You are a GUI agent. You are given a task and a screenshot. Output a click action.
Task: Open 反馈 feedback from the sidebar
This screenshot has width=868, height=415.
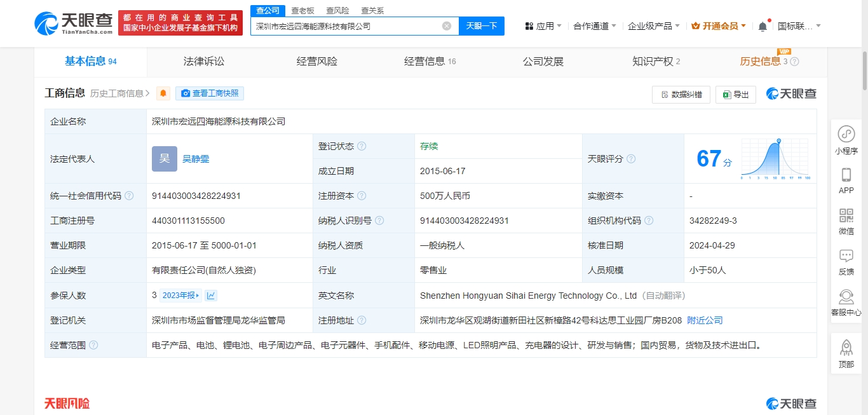[846, 262]
